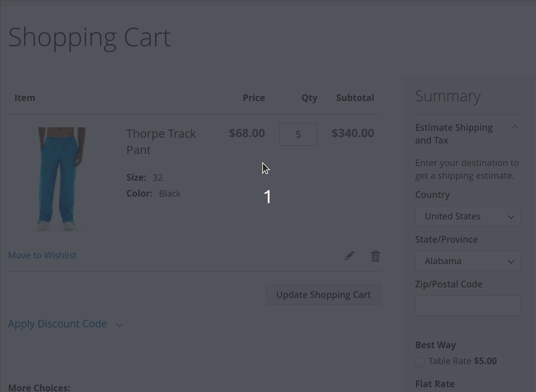Click the More Choices section label
The width and height of the screenshot is (536, 392).
pos(38,388)
